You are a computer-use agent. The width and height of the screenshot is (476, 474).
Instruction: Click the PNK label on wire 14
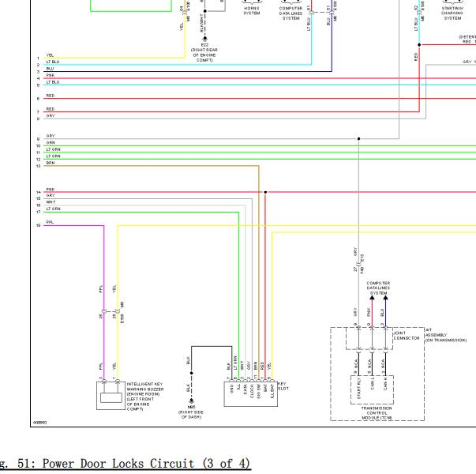[51, 190]
